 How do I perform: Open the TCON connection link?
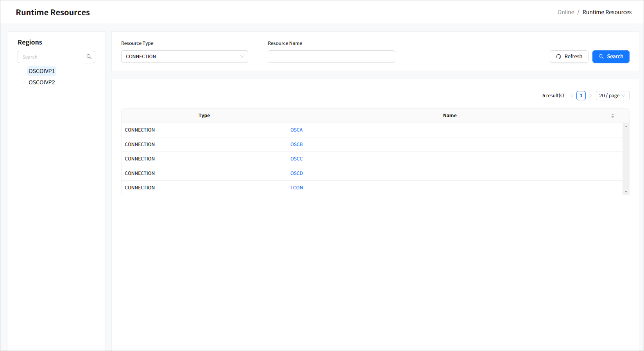pyautogui.click(x=296, y=188)
